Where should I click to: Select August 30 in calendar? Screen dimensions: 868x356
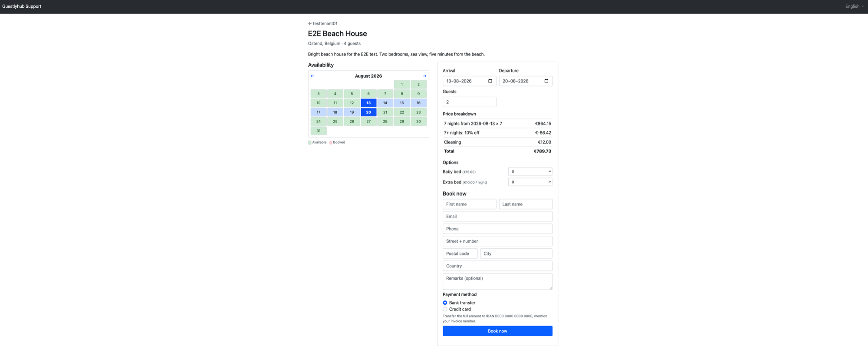tap(418, 122)
